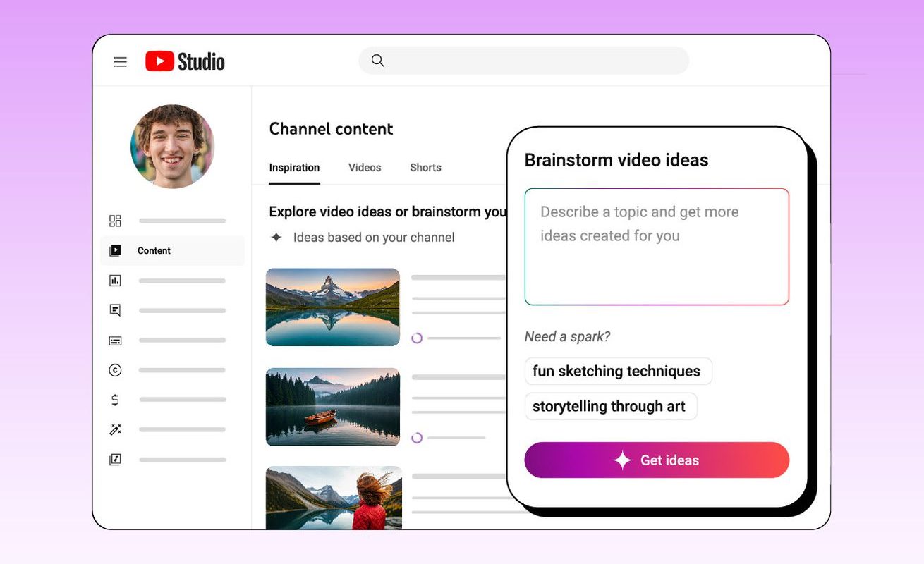Click the Get ideas button
This screenshot has height=564, width=924.
point(657,460)
